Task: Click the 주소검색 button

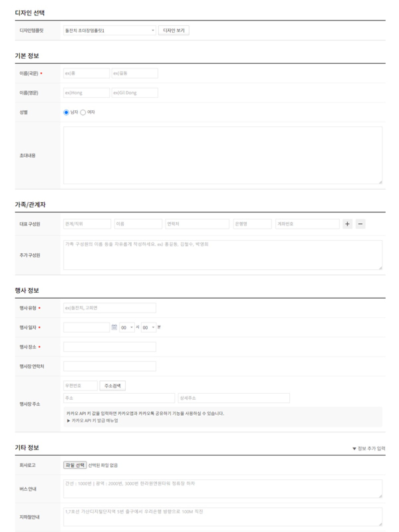Action: [112, 386]
